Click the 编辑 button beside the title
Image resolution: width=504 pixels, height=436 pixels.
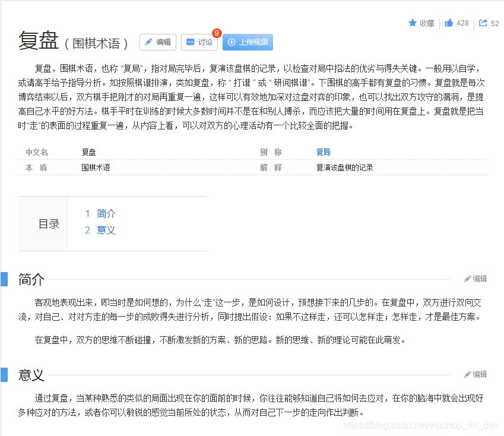(158, 42)
